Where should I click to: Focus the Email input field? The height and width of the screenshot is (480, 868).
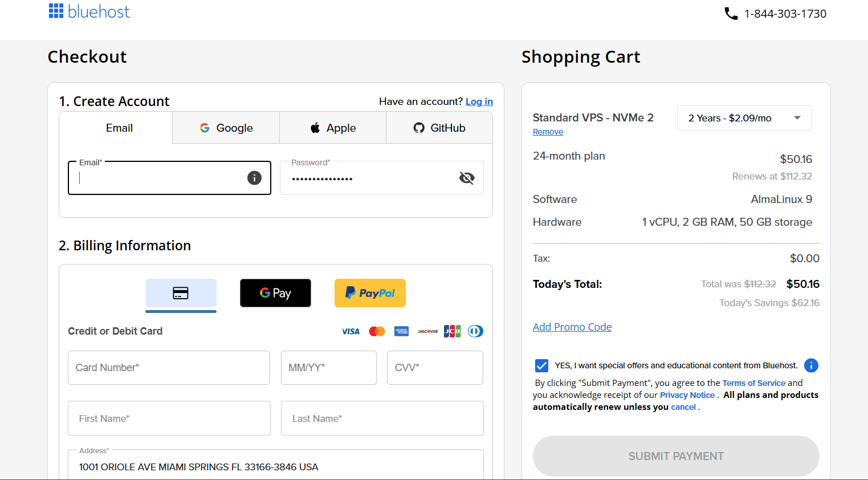point(169,178)
